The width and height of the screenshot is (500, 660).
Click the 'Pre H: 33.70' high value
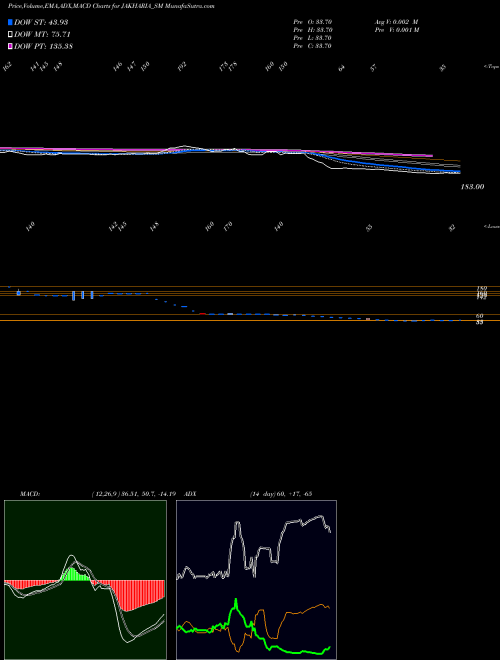(x=313, y=30)
